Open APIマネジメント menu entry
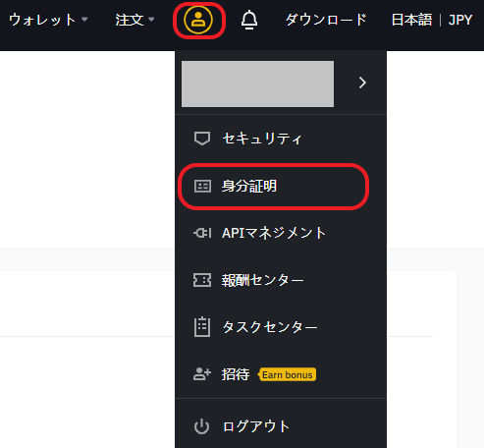This screenshot has height=448, width=484. click(281, 233)
